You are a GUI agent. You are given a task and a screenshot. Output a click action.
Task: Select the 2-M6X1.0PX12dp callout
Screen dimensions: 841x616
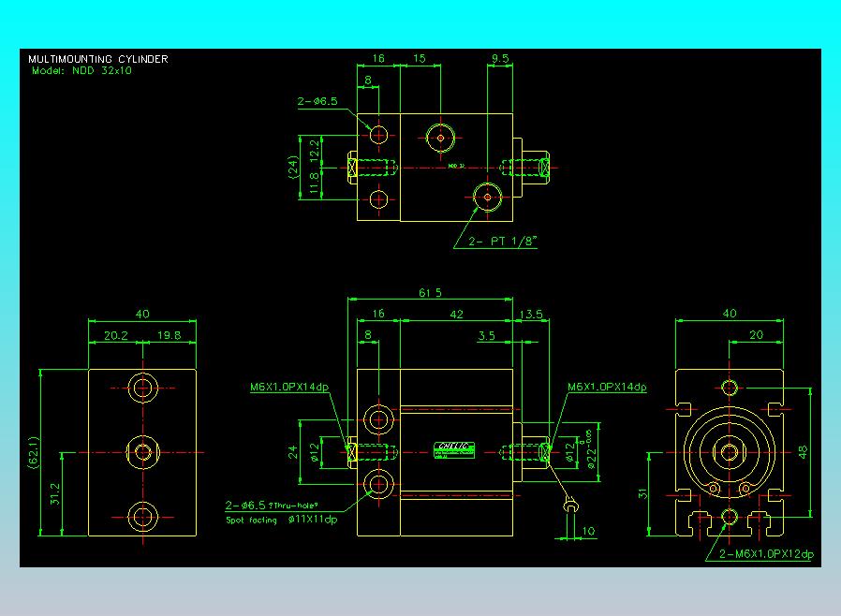pyautogui.click(x=766, y=554)
